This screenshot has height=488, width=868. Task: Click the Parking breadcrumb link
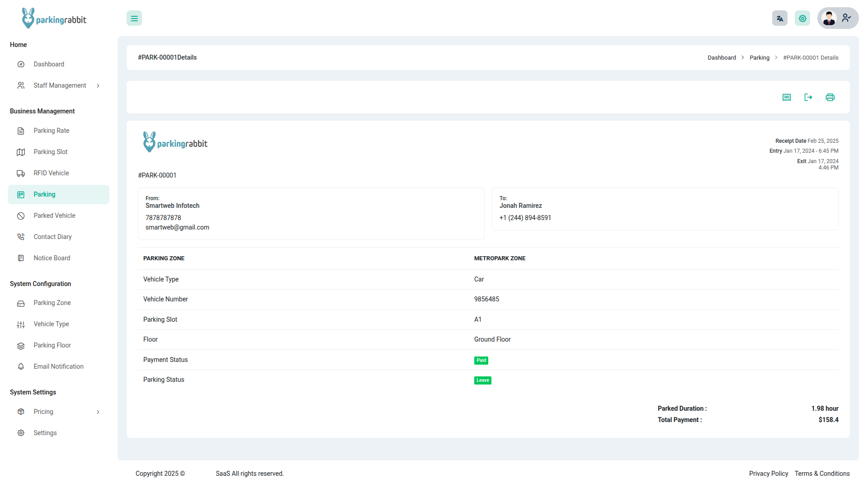(759, 58)
